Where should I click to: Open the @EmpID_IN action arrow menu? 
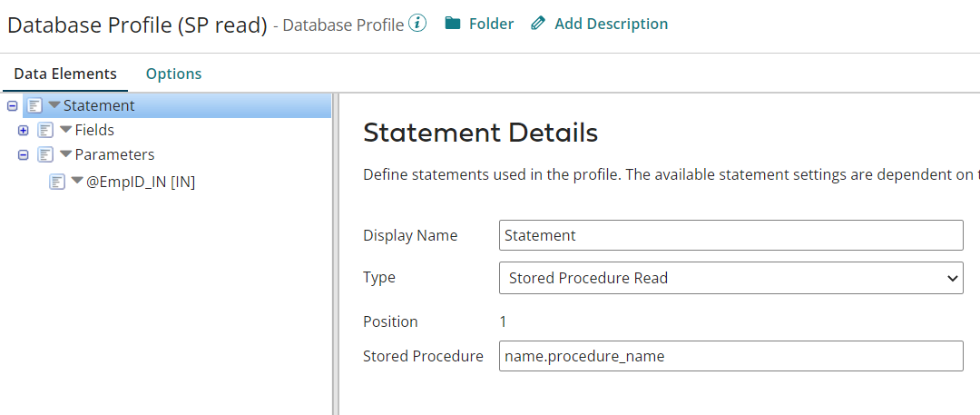(x=77, y=181)
